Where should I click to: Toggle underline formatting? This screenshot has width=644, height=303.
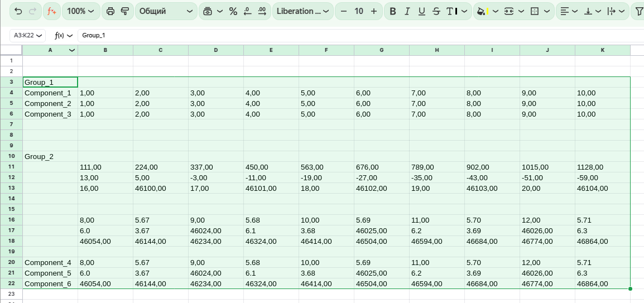click(422, 11)
